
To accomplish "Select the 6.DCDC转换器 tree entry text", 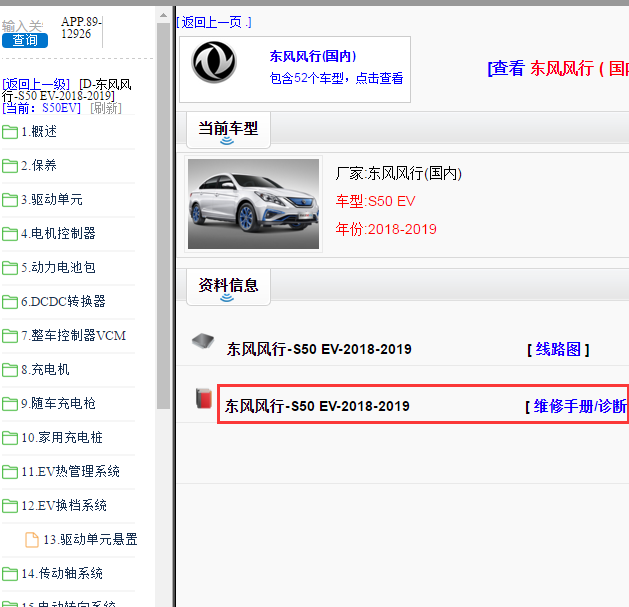I will click(63, 301).
